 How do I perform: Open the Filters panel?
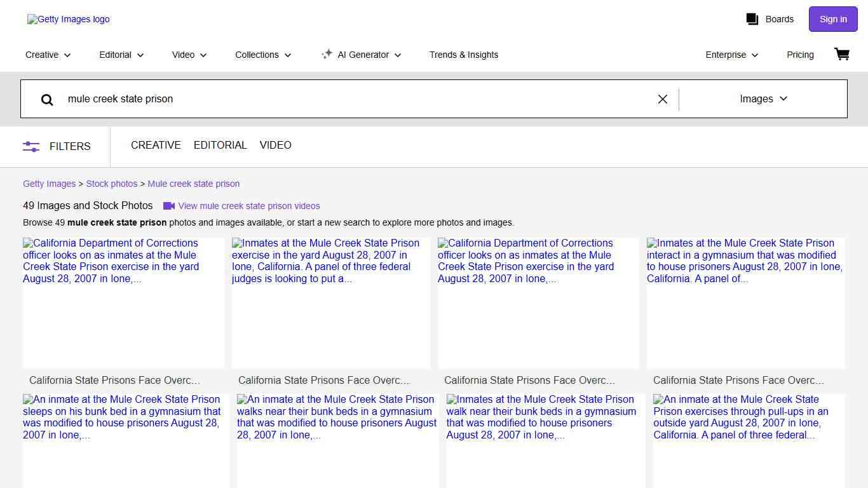point(57,146)
